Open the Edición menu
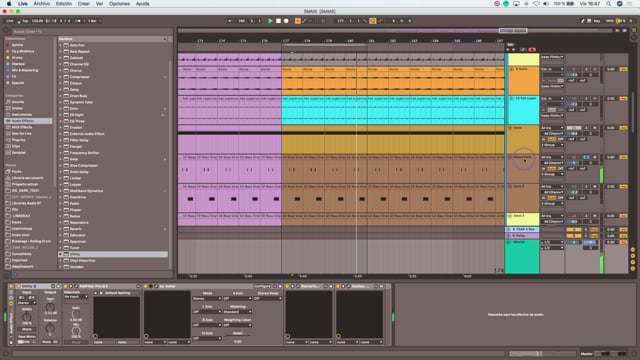Image resolution: width=640 pixels, height=360 pixels. [x=64, y=4]
